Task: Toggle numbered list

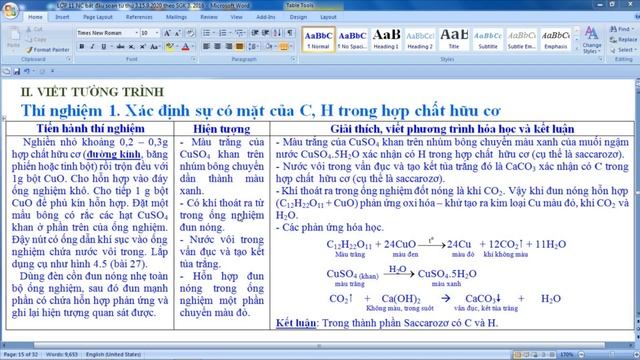Action: tap(222, 33)
